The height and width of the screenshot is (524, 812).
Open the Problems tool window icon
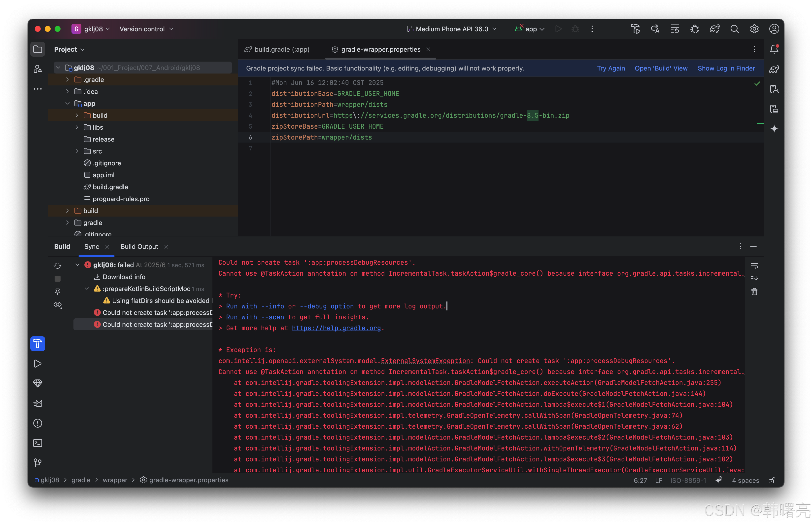point(38,423)
